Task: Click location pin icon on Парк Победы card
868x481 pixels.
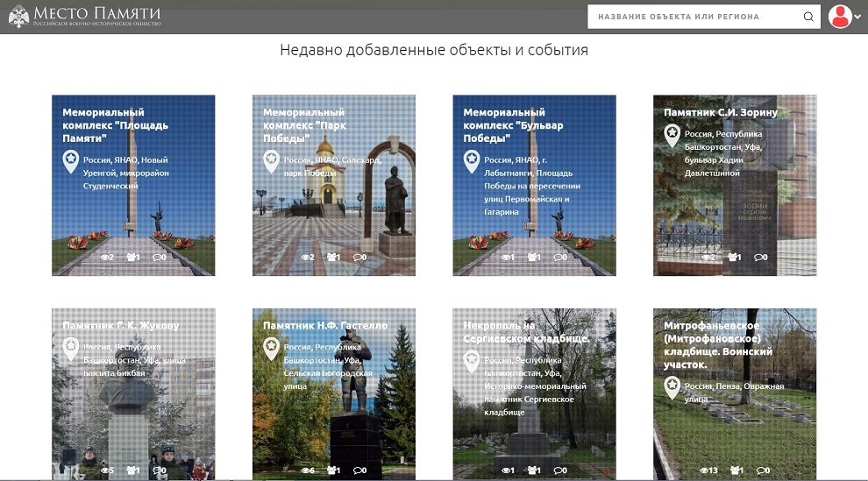Action: click(272, 161)
